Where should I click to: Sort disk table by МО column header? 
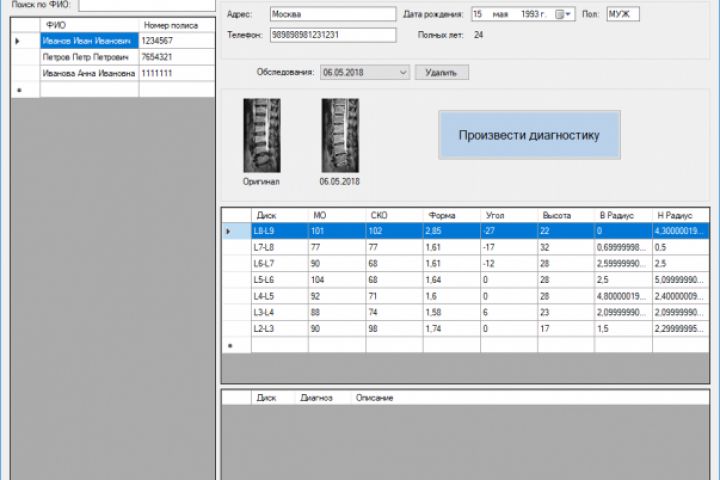pos(337,215)
